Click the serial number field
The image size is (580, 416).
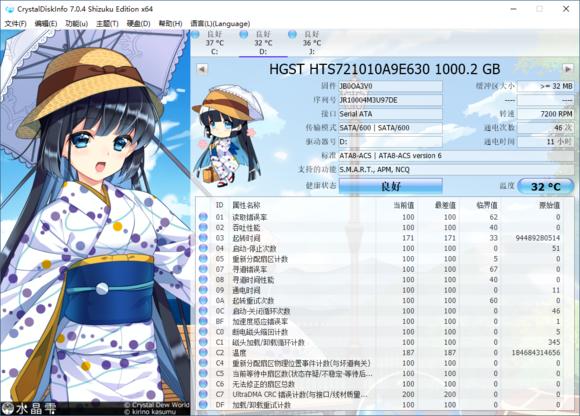click(391, 100)
